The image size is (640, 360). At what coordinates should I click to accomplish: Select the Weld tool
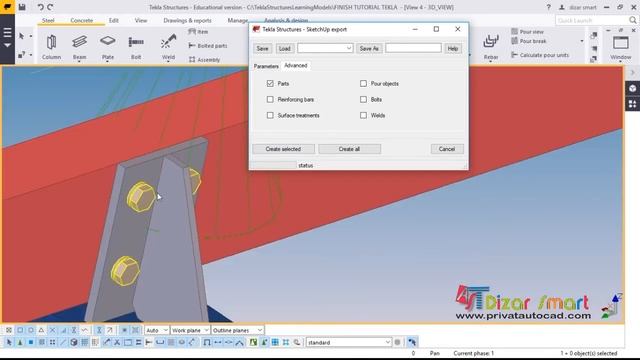(x=168, y=47)
